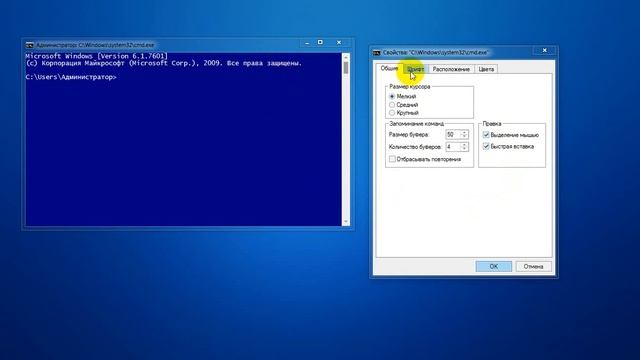Close the Свойства dialog
Viewport: 640px width, 360px height.
[x=544, y=50]
